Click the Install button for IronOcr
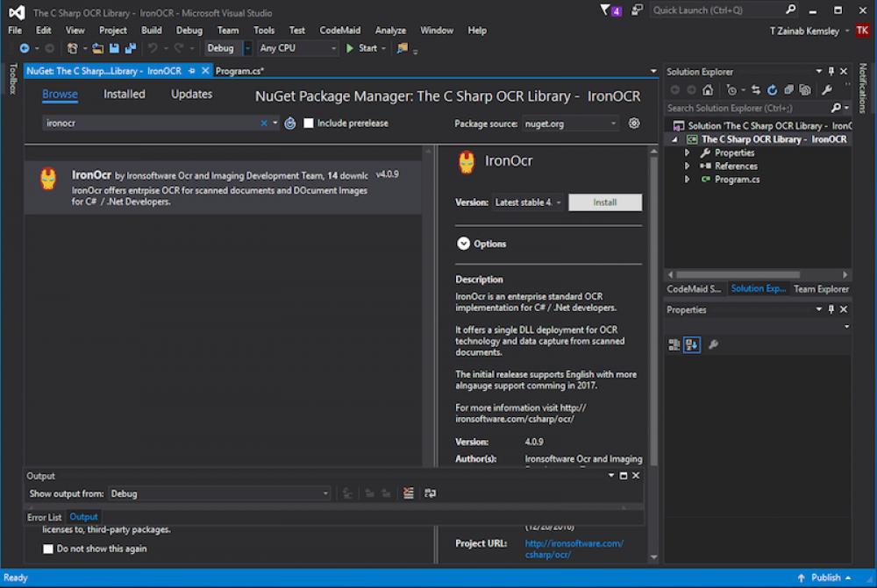 click(606, 202)
